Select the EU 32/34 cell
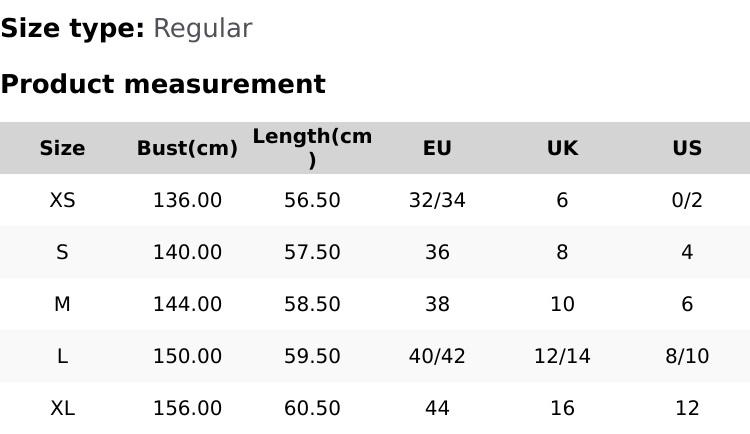The image size is (750, 434). [437, 200]
